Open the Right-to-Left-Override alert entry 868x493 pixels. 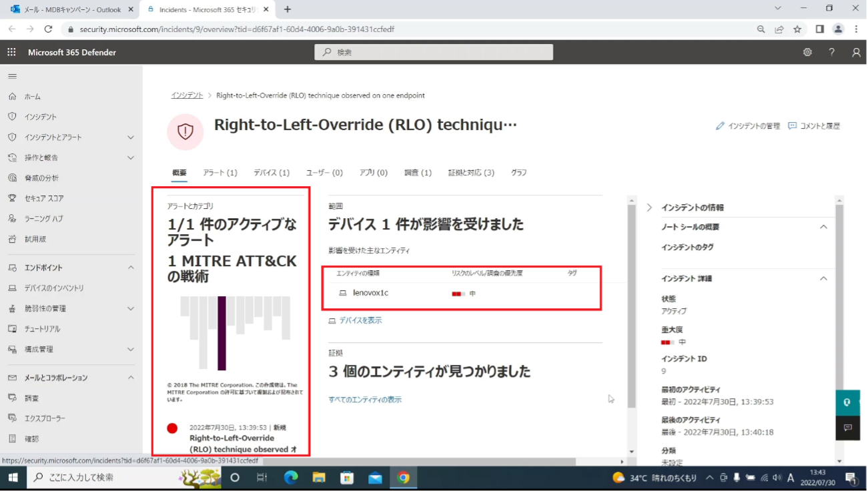[x=243, y=444]
